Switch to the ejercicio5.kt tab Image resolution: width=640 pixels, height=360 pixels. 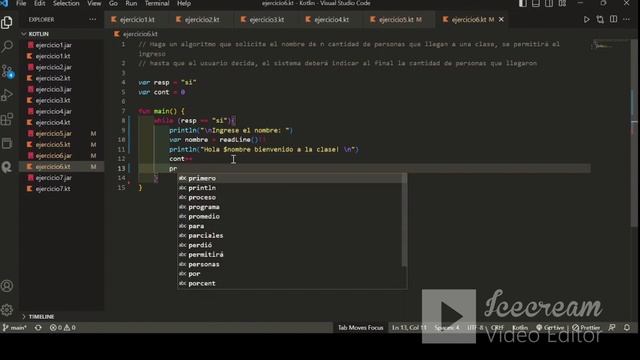coord(400,20)
